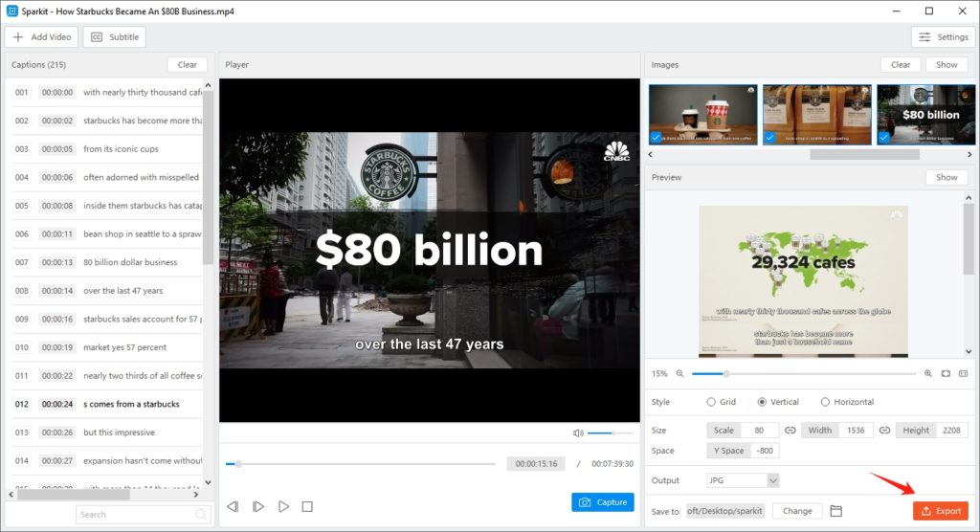Play the video
Image resolution: width=980 pixels, height=532 pixels.
[x=283, y=506]
